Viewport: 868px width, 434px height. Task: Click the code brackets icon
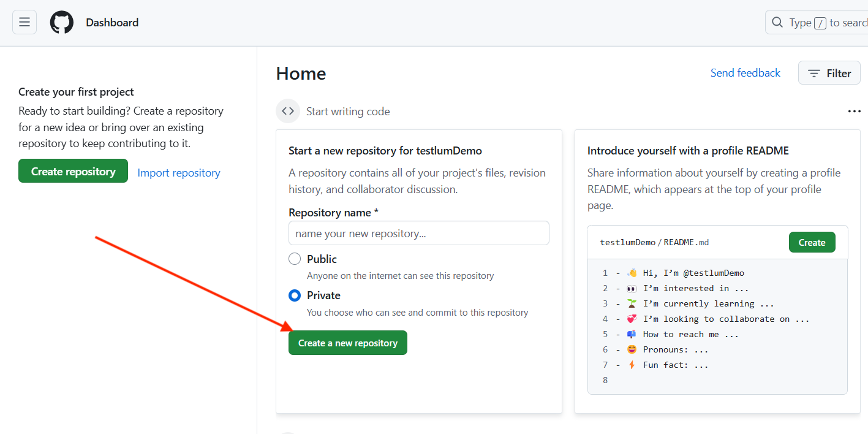(288, 111)
